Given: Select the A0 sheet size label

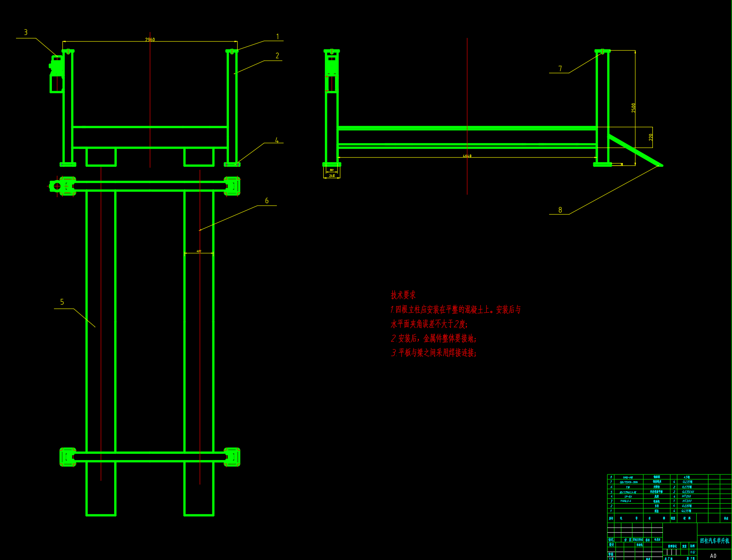Looking at the screenshot, I should (x=713, y=556).
